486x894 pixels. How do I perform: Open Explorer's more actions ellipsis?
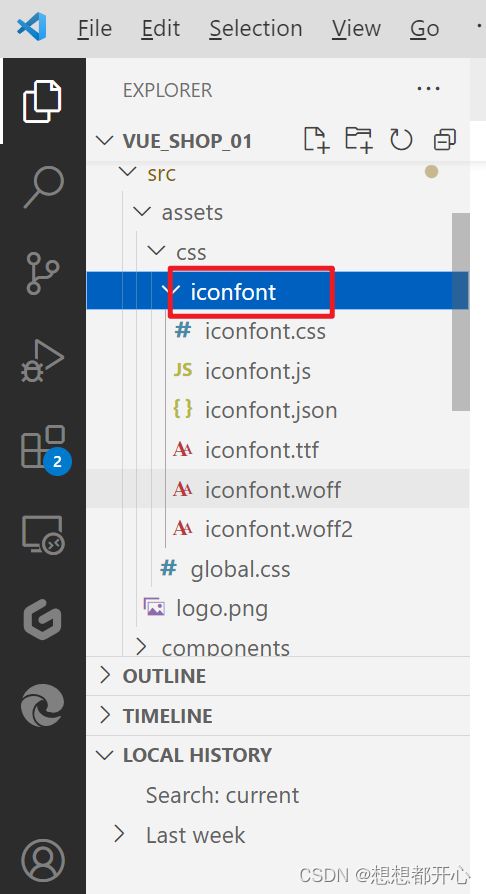tap(428, 89)
